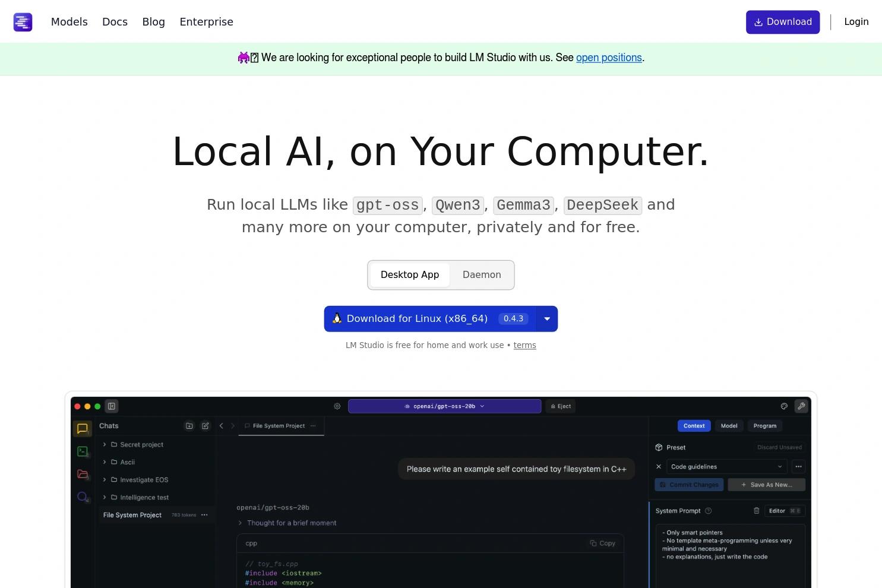
Task: Go back with the left arrow
Action: [222, 426]
